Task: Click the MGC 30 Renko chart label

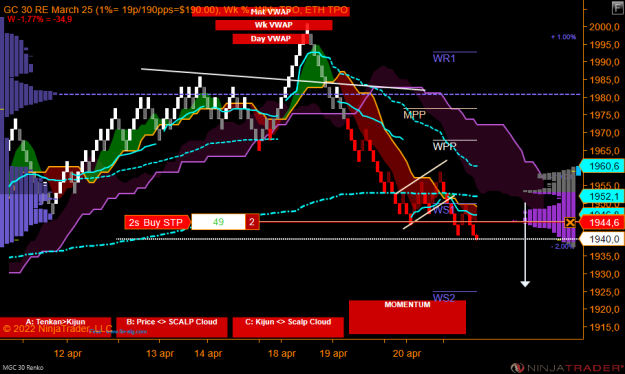Action: point(23,368)
